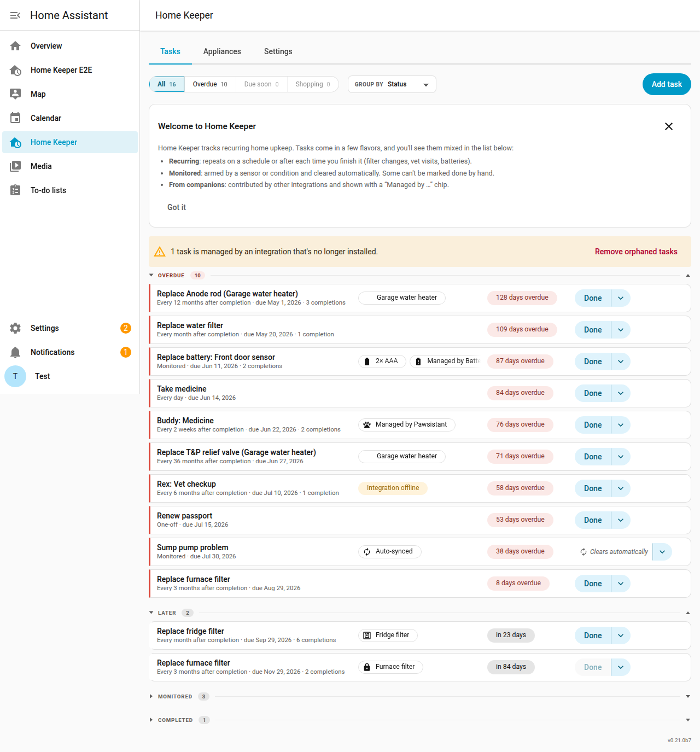Click the Home Keeper E2E sidebar icon
Image resolution: width=700 pixels, height=752 pixels.
pyautogui.click(x=15, y=70)
